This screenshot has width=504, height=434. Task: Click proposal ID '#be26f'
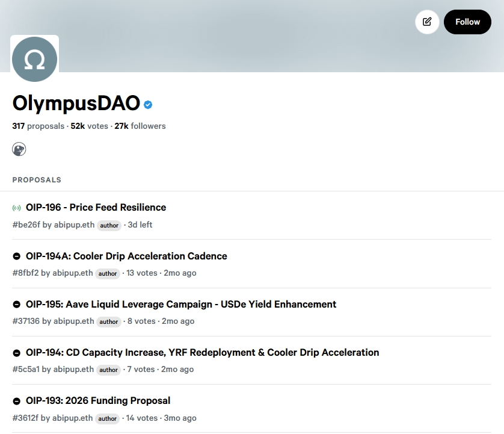[26, 225]
